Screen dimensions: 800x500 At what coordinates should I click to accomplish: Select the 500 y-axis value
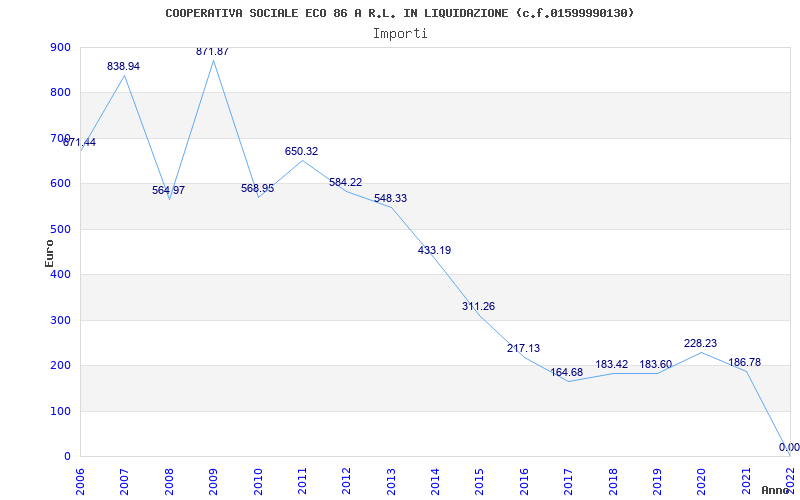(x=59, y=229)
